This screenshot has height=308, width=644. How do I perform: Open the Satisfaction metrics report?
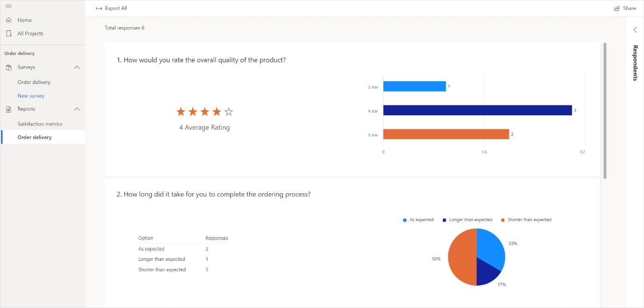(x=40, y=124)
